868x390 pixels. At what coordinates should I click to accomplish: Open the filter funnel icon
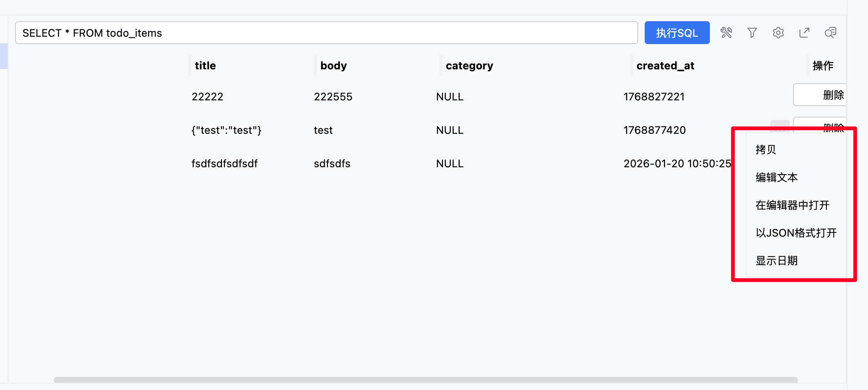[752, 33]
